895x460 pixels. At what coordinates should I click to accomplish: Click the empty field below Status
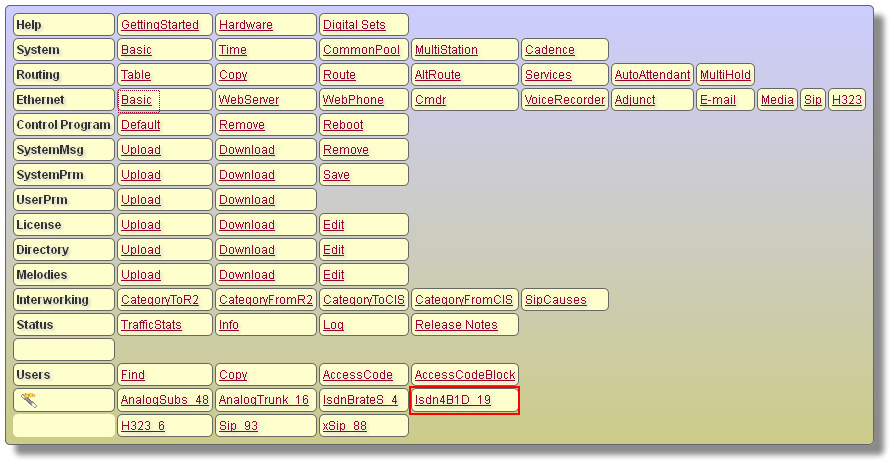click(64, 350)
